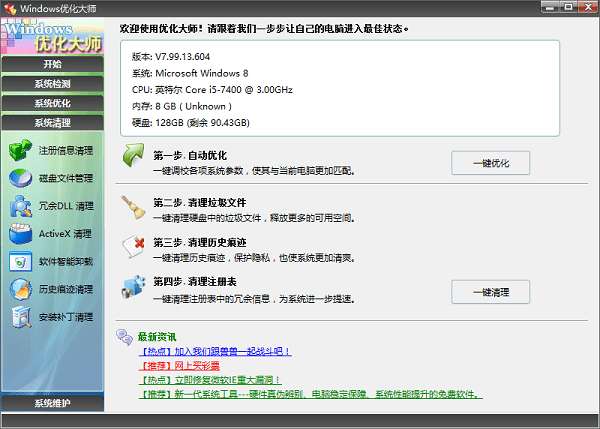Click the 第四步 清理注册表 heading
Screen dimensions: 600x429
(x=195, y=282)
